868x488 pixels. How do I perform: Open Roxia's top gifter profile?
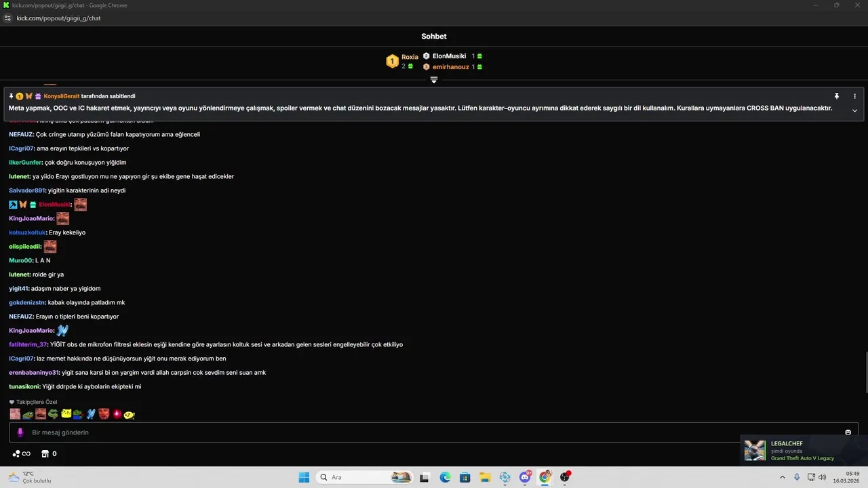410,57
